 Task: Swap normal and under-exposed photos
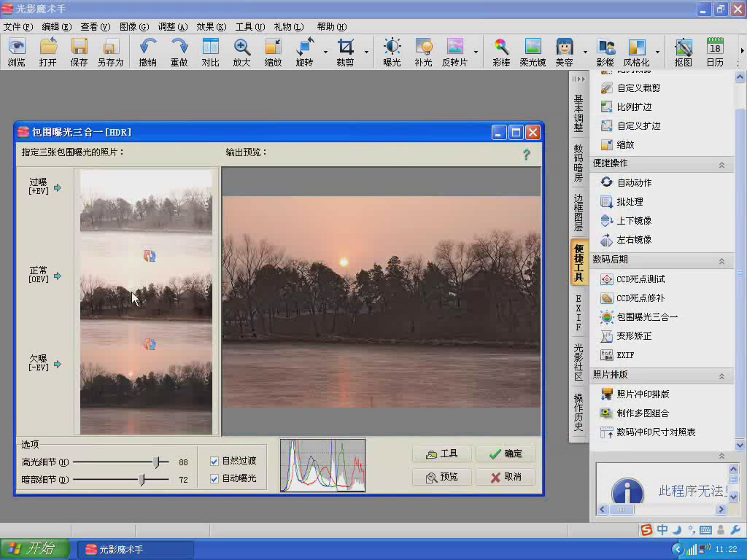click(x=150, y=344)
